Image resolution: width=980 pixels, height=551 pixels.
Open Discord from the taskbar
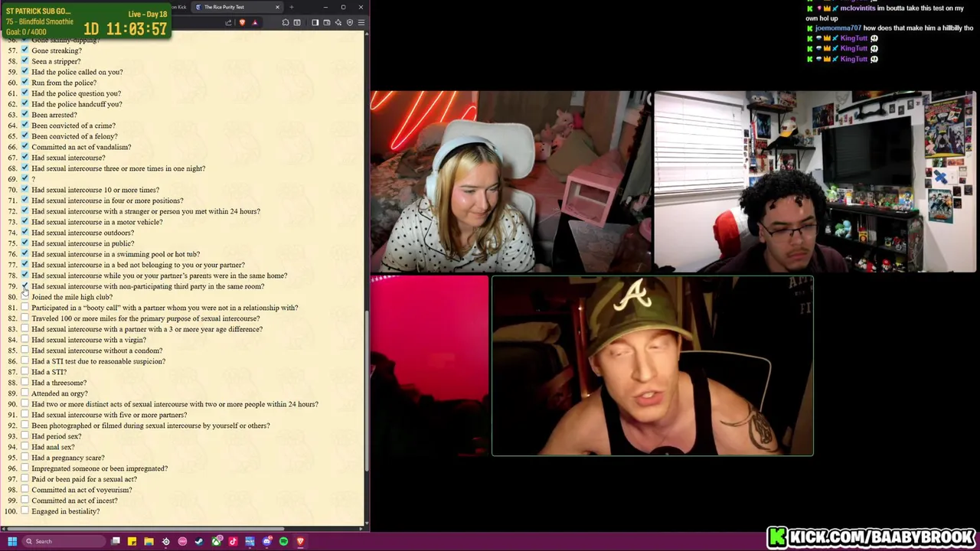tap(267, 541)
